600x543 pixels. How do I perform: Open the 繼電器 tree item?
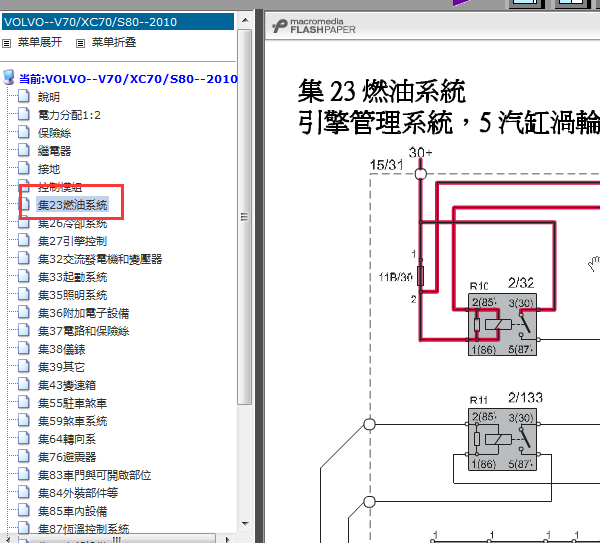click(x=54, y=151)
